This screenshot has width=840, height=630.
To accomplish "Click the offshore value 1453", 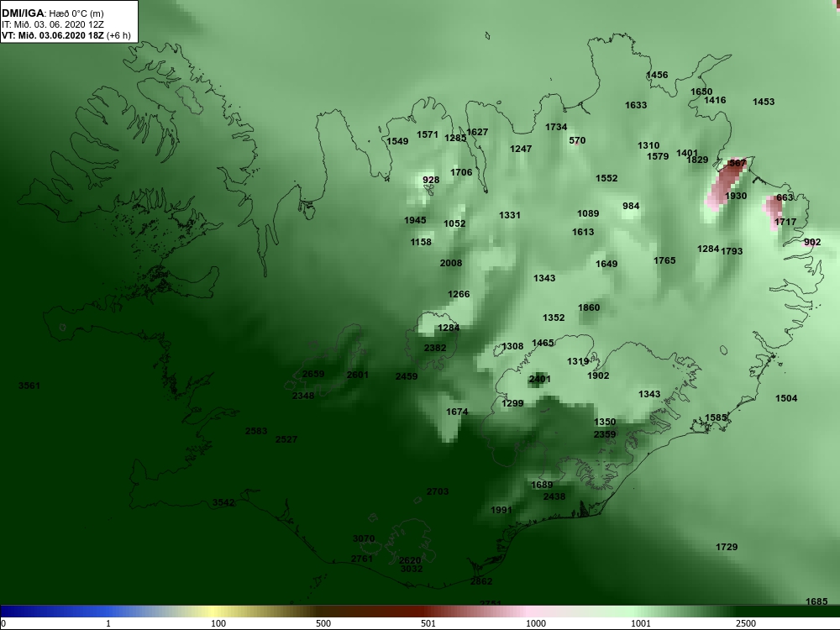I will point(764,102).
